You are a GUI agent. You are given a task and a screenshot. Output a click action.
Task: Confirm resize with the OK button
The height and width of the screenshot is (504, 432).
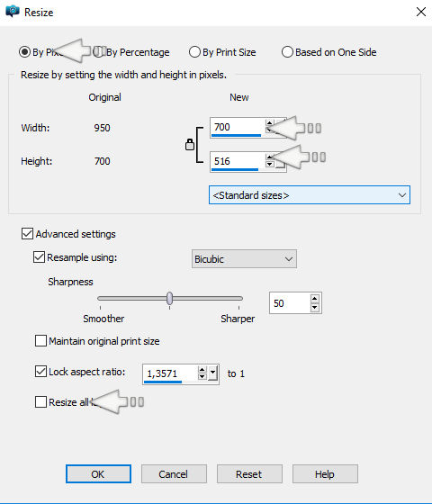(98, 473)
